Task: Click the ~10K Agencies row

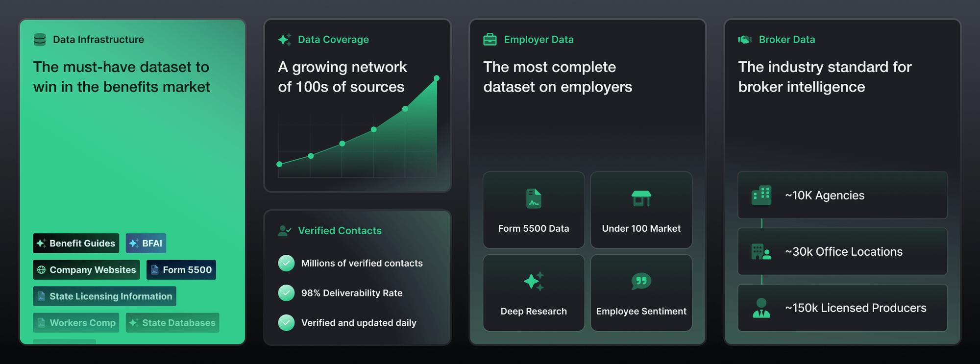Action: (842, 195)
